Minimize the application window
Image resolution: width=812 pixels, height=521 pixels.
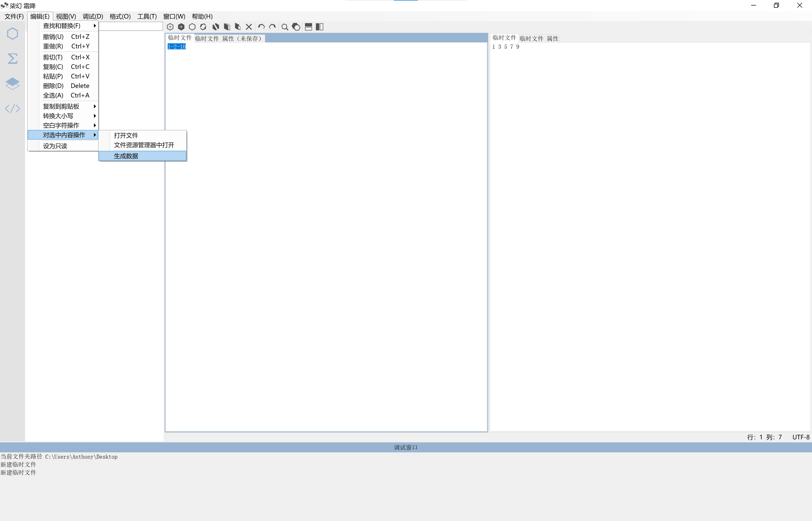coord(753,6)
